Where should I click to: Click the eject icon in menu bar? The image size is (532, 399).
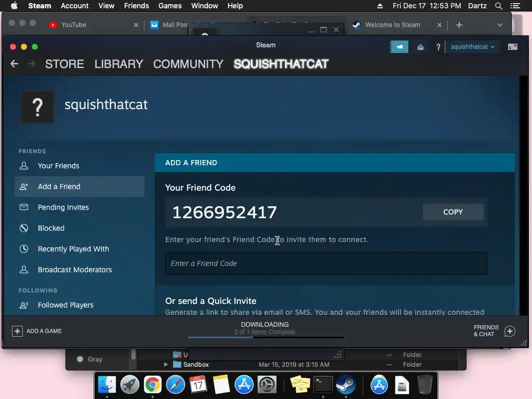tap(380, 6)
